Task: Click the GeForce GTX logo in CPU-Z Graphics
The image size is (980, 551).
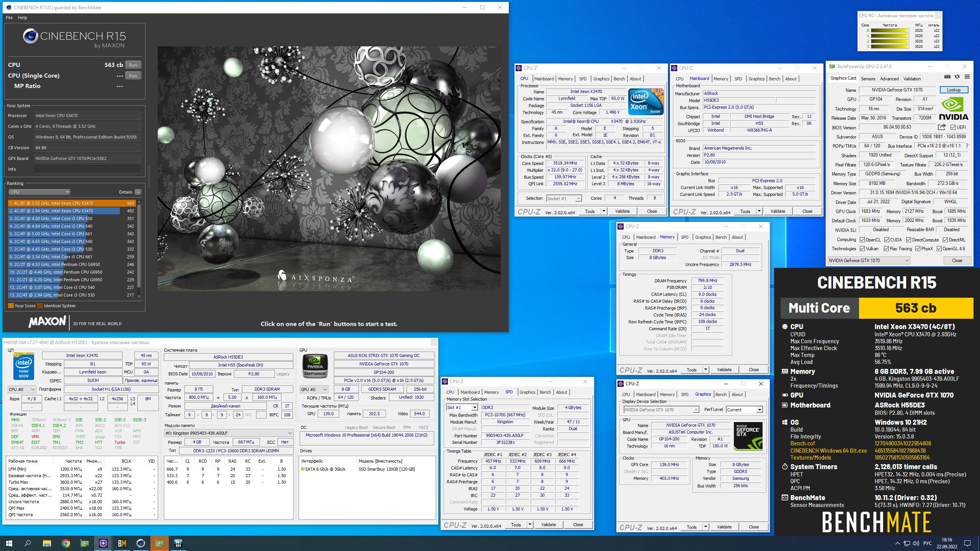Action: coord(748,436)
